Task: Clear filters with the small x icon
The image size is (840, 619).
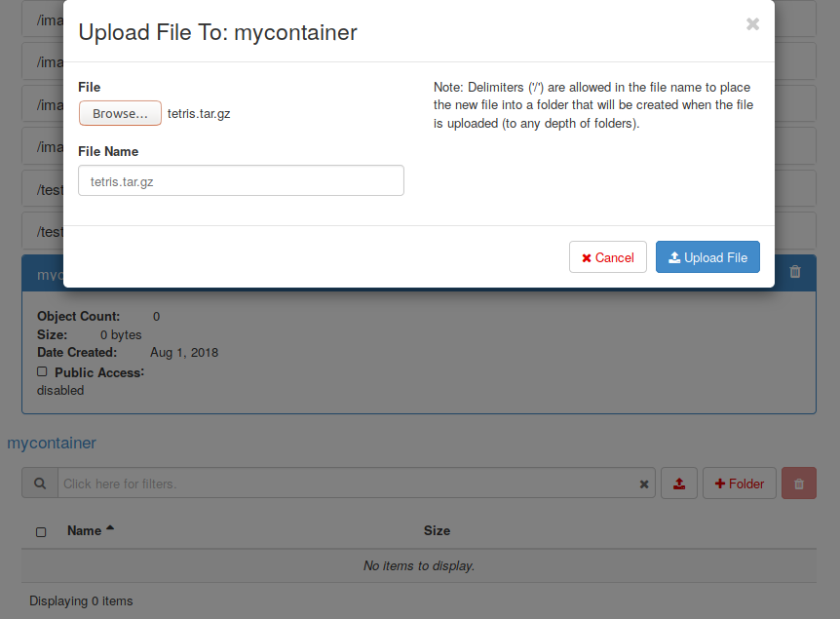Action: click(x=644, y=484)
